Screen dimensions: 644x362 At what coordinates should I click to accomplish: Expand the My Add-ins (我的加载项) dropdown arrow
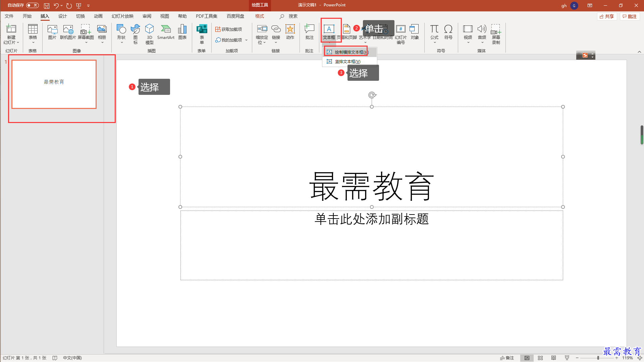[246, 40]
